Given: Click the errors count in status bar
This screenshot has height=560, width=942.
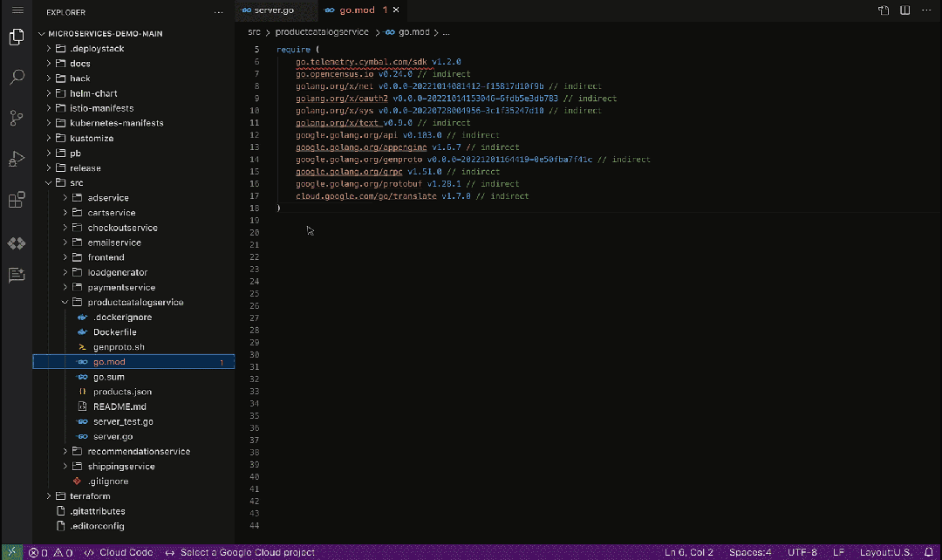Looking at the screenshot, I should tap(38, 553).
